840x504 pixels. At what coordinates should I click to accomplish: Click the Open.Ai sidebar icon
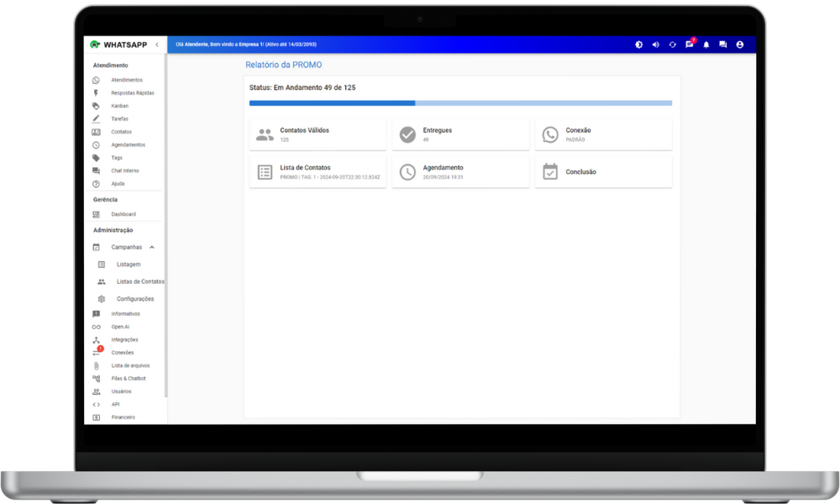[96, 327]
